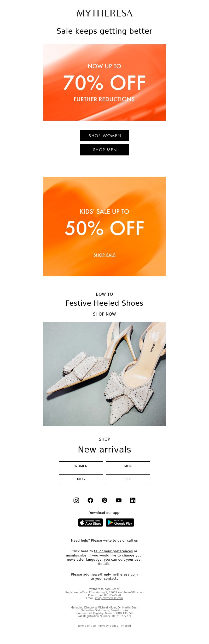Viewport: 209px width, 644px height.
Task: Click the Mytheresa logo
Action: (x=104, y=13)
